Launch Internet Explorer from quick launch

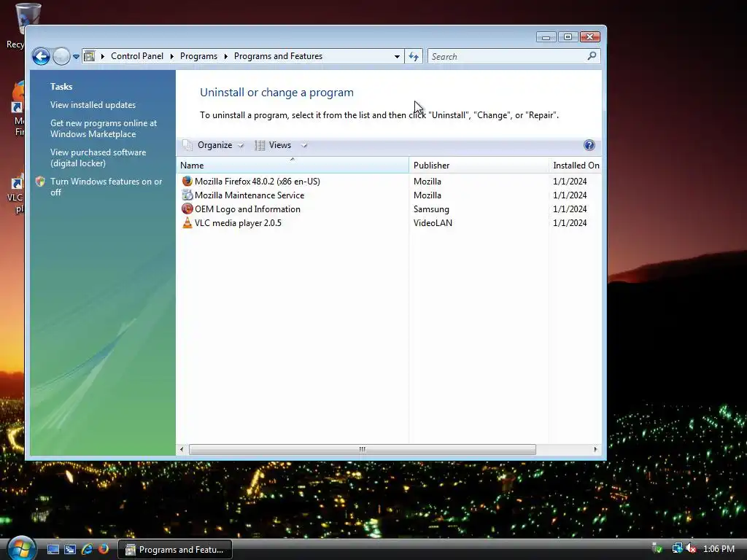87,550
